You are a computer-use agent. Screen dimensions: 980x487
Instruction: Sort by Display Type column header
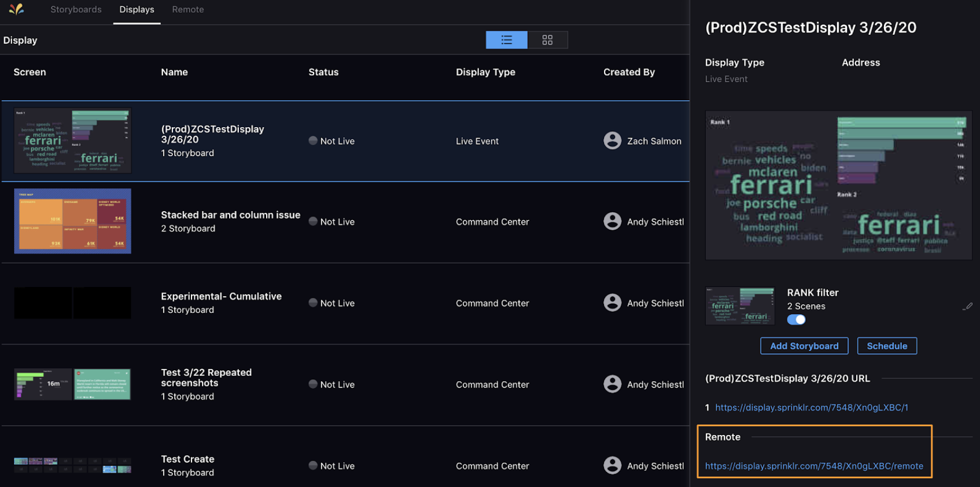(x=485, y=72)
